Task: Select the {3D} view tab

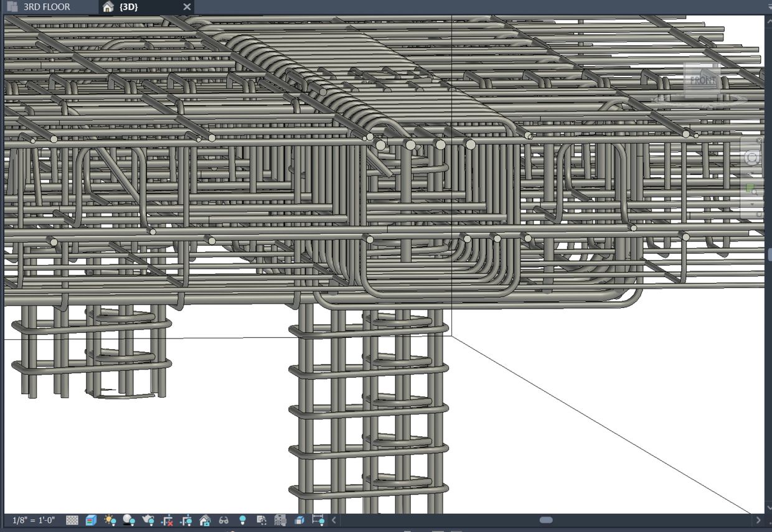Action: [x=128, y=7]
